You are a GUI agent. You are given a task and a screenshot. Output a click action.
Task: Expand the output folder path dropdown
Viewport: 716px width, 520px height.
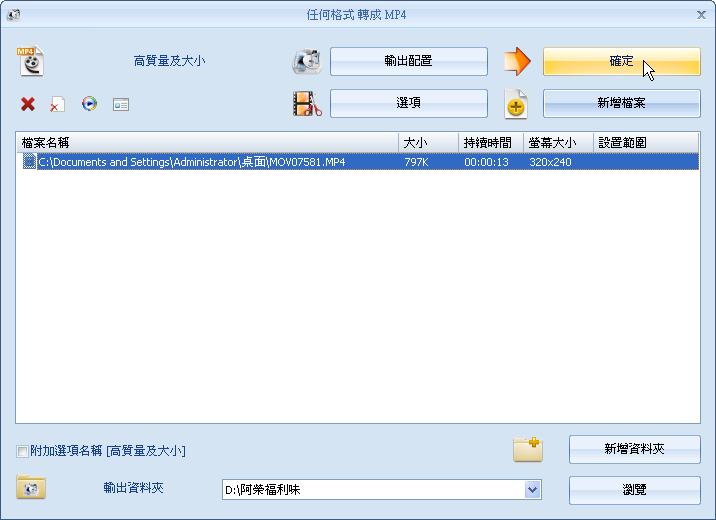point(532,490)
